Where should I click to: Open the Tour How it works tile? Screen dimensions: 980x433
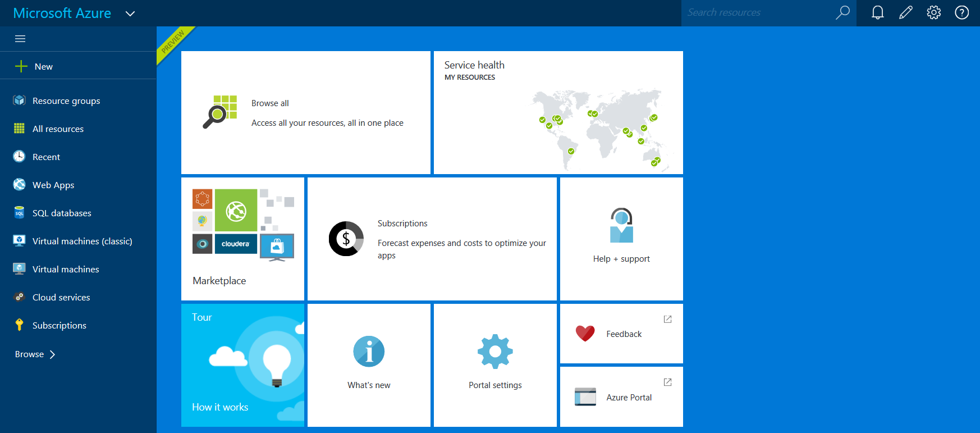[x=242, y=365]
